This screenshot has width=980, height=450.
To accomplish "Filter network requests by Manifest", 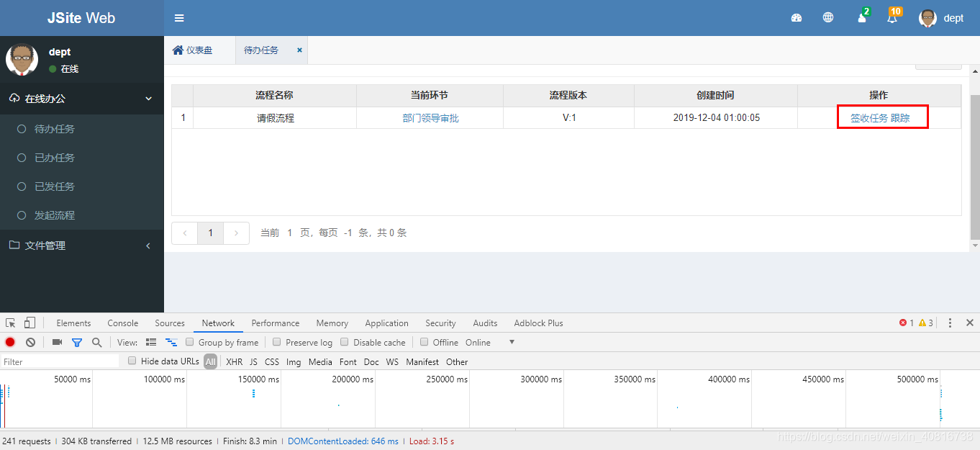I will pos(422,362).
